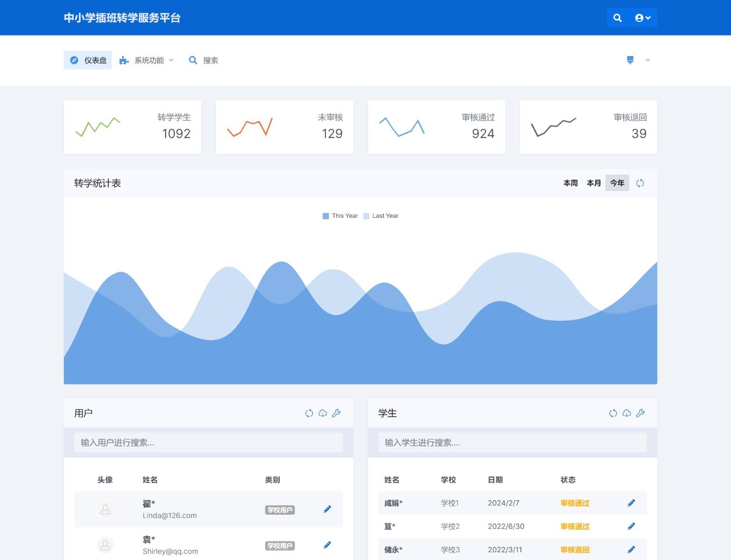This screenshot has height=560, width=731.
Task: Click the header search magnifier icon
Action: (617, 18)
